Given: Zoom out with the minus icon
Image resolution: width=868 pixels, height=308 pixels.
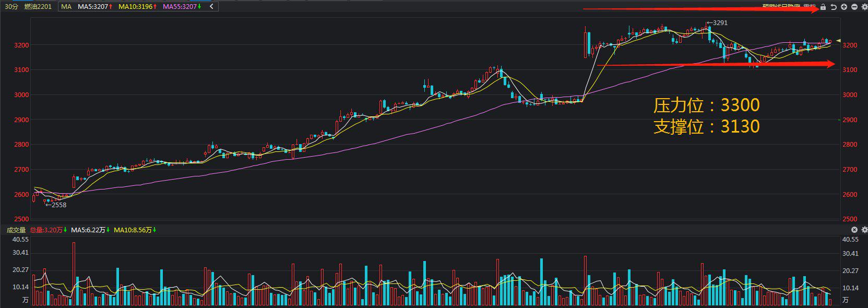Looking at the screenshot, I should tap(854, 7).
